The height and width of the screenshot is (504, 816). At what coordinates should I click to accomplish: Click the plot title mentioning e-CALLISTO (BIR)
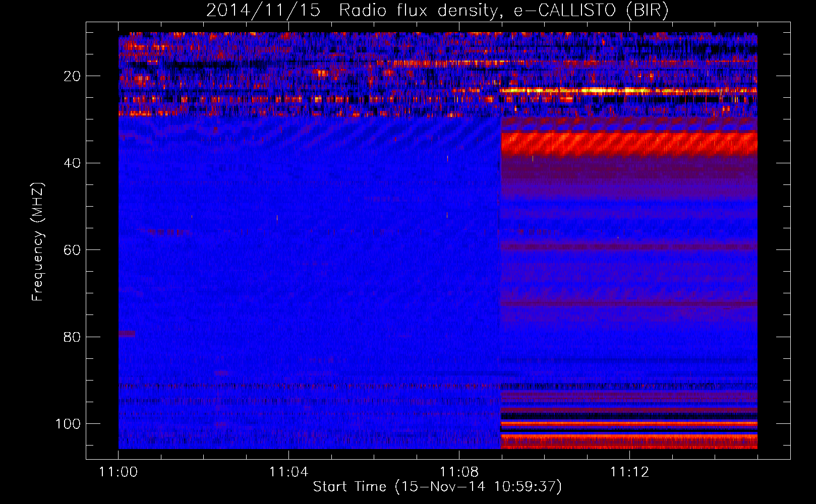(x=437, y=11)
